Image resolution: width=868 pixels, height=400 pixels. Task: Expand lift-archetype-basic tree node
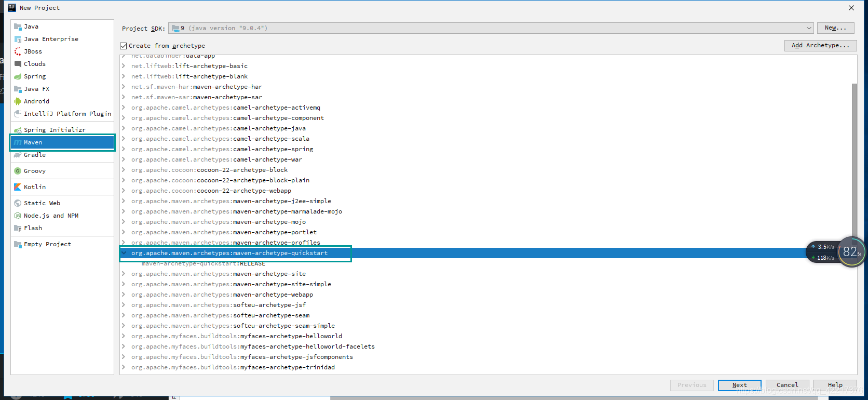[124, 66]
